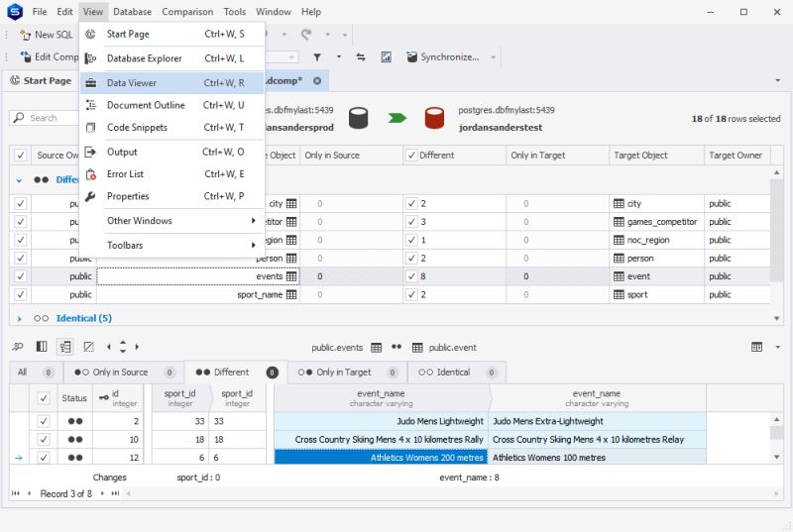Uncheck the games_competitor row checkbox

(x=20, y=222)
